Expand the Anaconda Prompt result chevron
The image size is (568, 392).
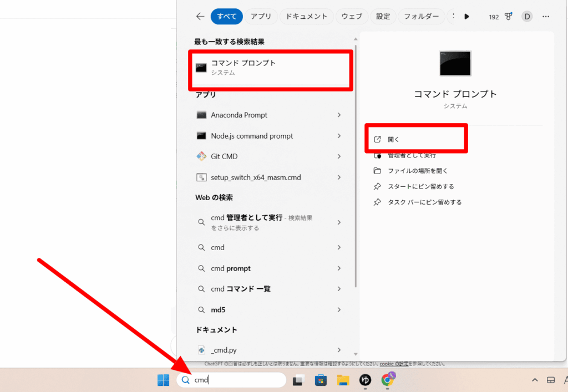339,115
